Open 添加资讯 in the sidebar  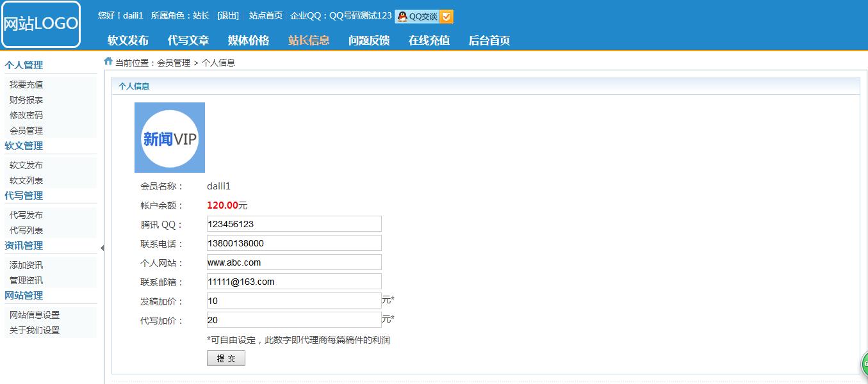point(26,265)
